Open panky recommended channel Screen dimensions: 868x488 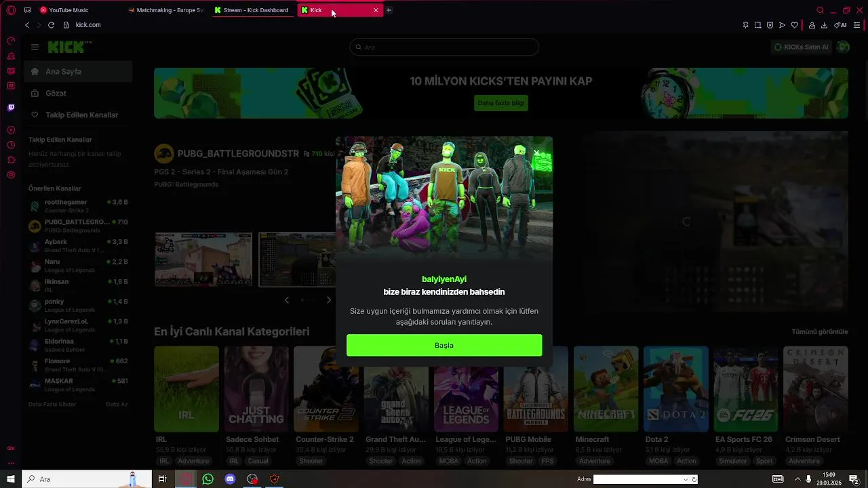(78, 305)
